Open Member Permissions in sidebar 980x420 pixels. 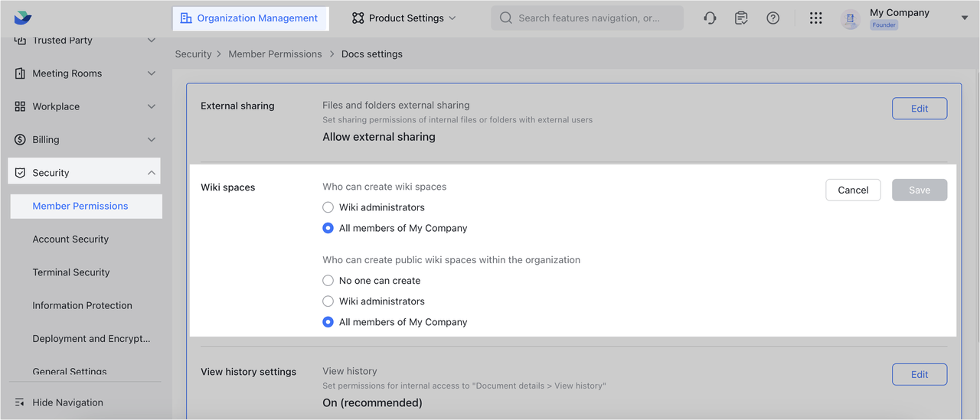coord(86,207)
